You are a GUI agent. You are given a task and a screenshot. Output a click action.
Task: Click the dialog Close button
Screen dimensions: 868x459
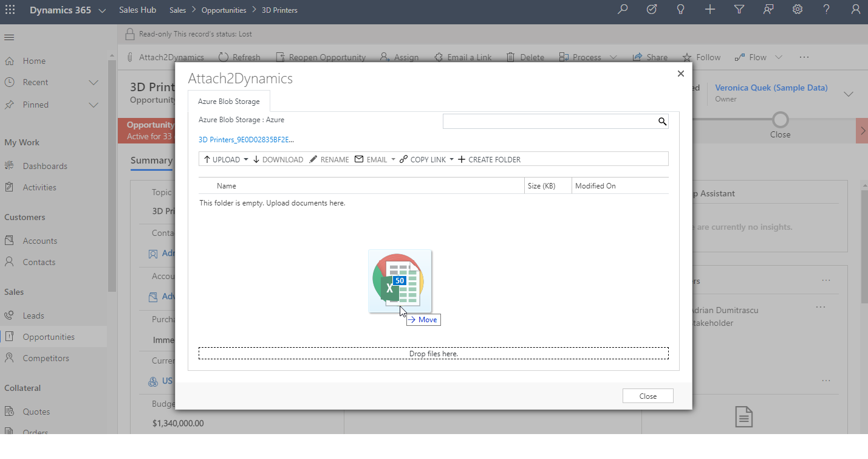[648, 396]
